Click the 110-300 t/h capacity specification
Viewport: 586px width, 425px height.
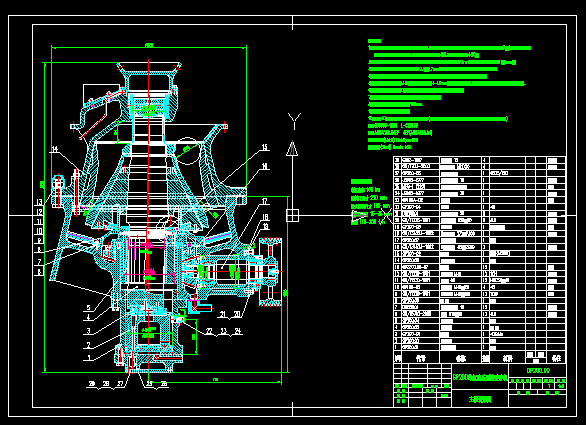tap(368, 222)
